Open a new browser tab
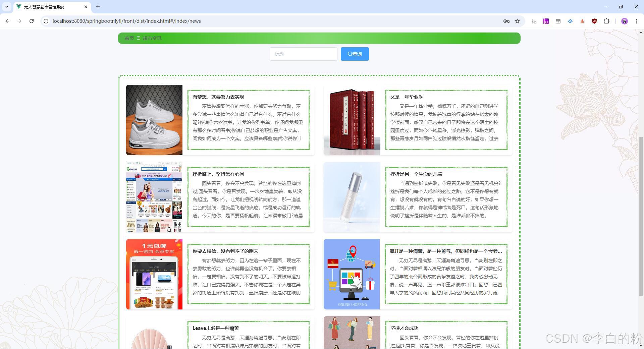 tap(98, 7)
